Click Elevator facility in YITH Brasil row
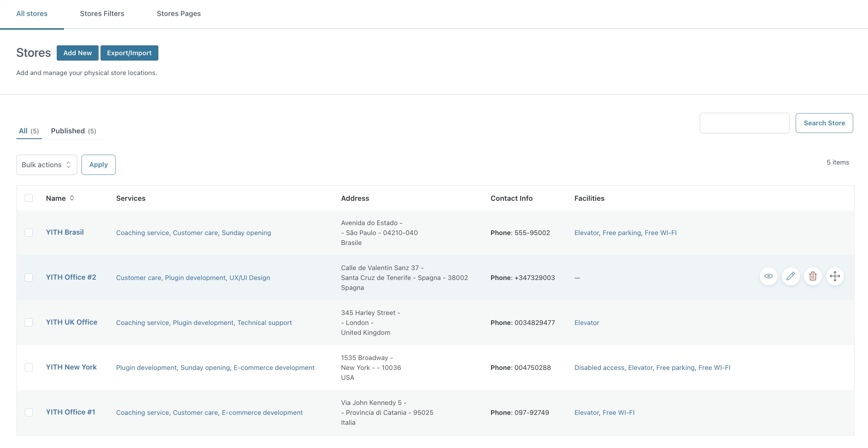This screenshot has width=868, height=448. pyautogui.click(x=587, y=233)
